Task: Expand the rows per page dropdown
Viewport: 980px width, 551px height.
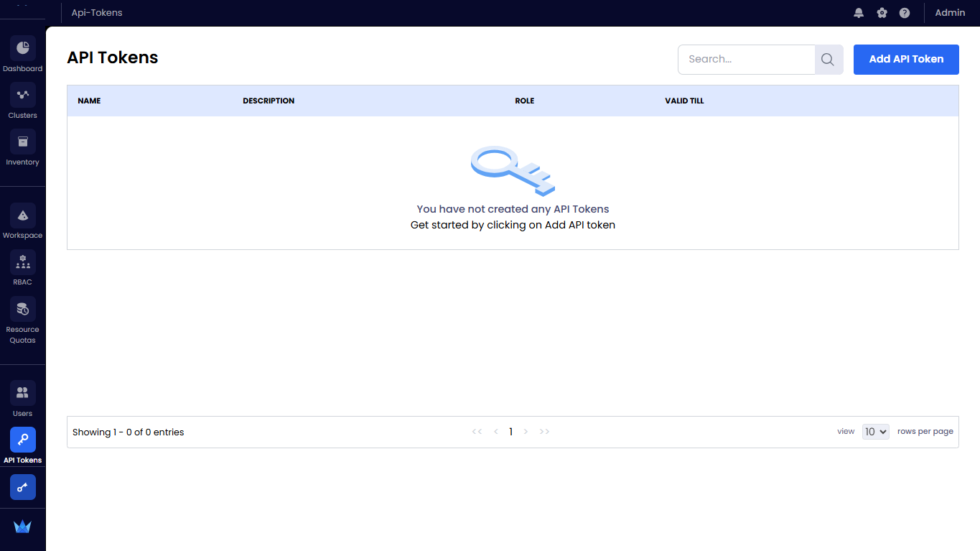Action: coord(875,432)
